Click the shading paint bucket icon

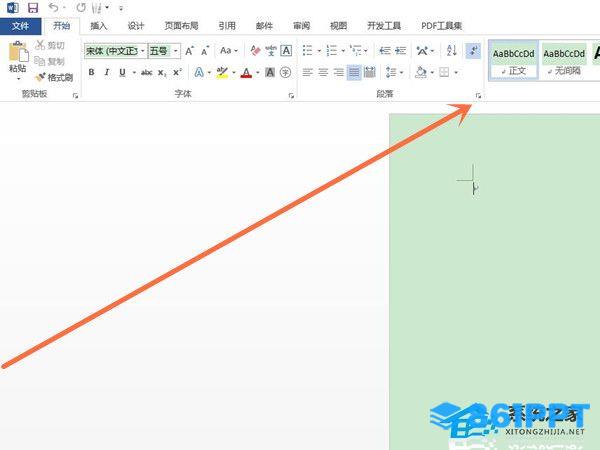(x=421, y=72)
